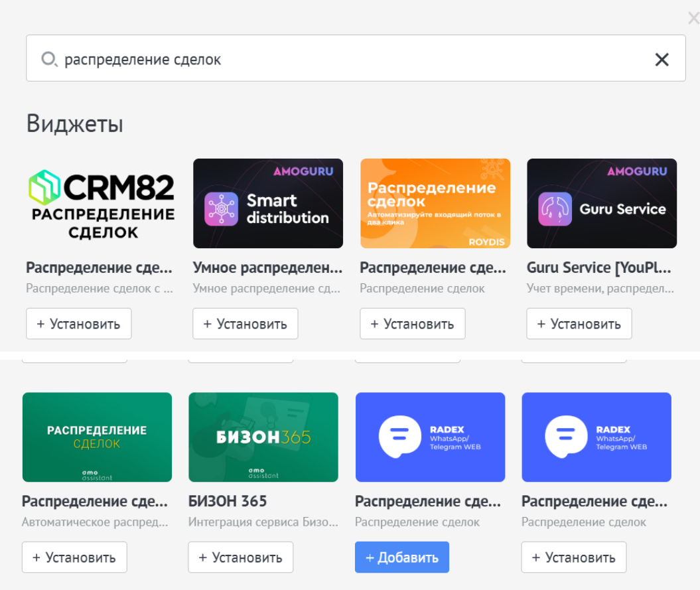Click the Умное распределен... widget title
This screenshot has width=700, height=590.
point(267,267)
